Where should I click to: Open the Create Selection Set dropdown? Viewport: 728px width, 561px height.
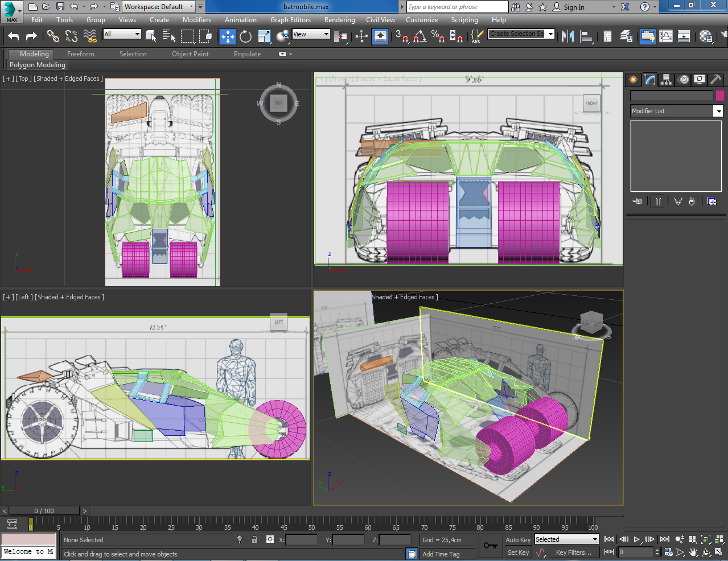tap(521, 34)
